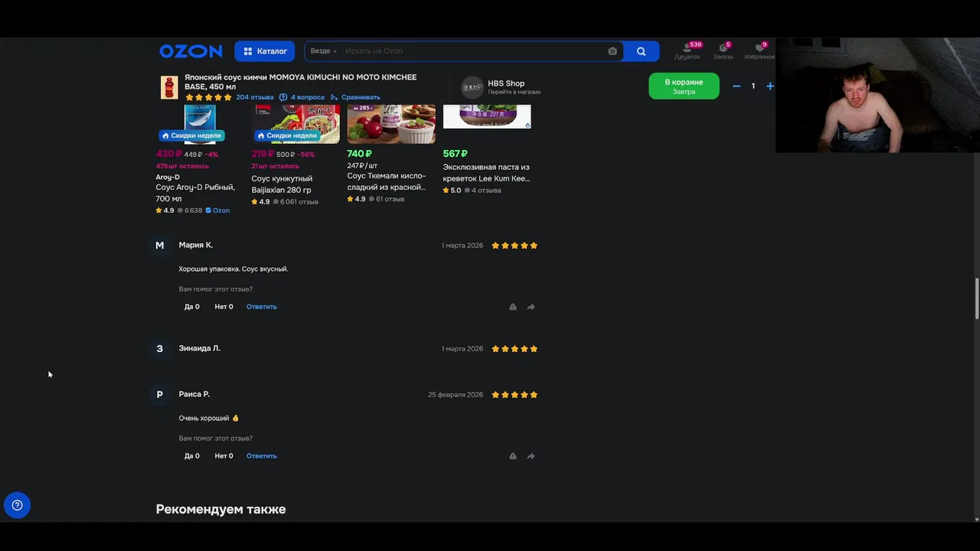Share Раиса Р. review with arrow icon
Screen dimensions: 980x551
pyautogui.click(x=531, y=456)
